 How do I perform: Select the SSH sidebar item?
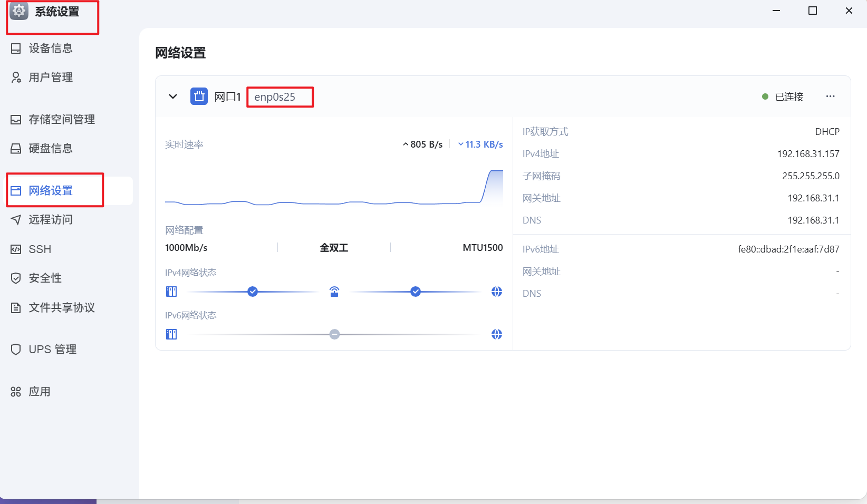(x=40, y=249)
